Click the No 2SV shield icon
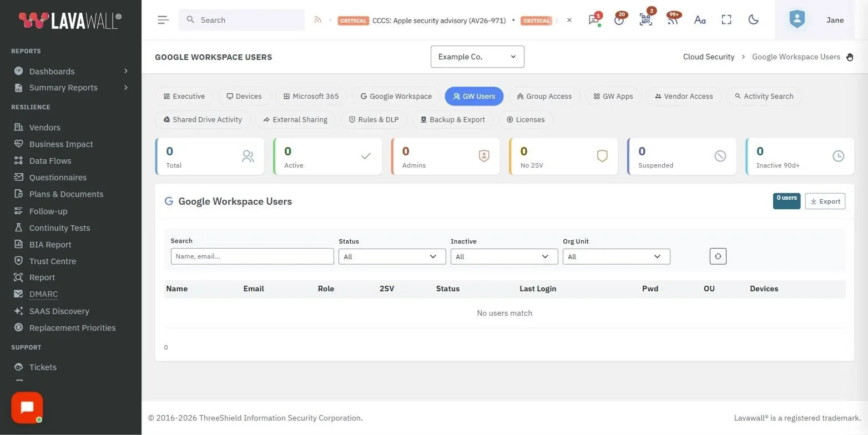The height and width of the screenshot is (435, 868). 602,156
